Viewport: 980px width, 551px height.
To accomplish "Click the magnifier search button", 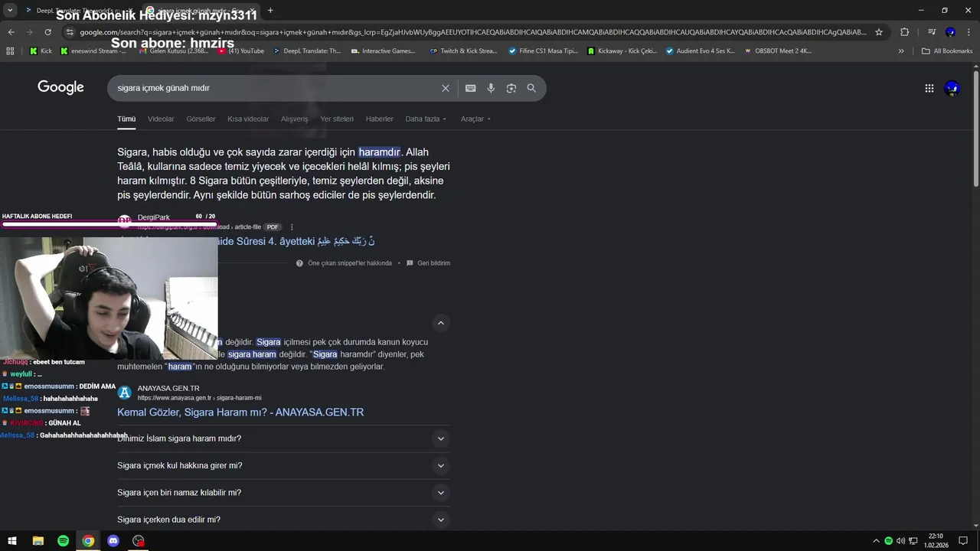I will [531, 88].
